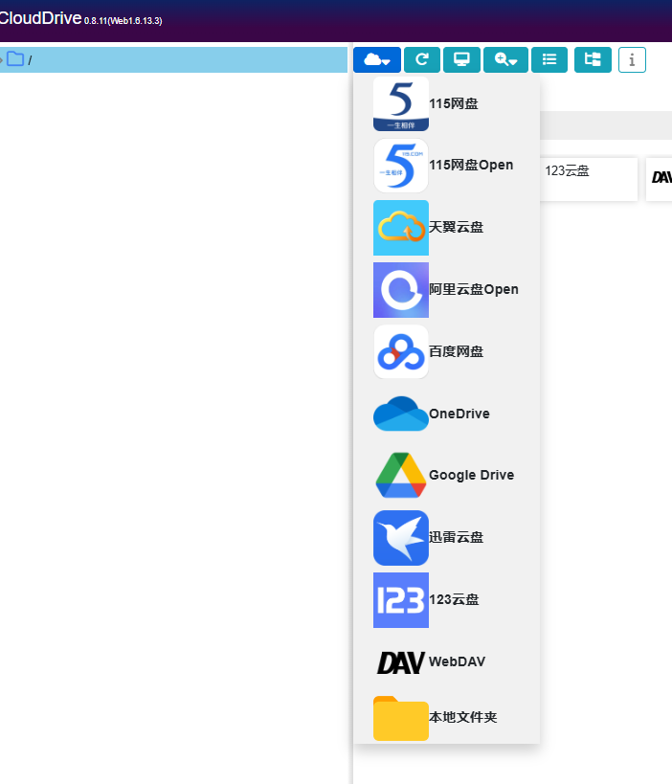The height and width of the screenshot is (784, 672).
Task: Pick 123云盘 in dropdown menu
Action: pos(453,599)
